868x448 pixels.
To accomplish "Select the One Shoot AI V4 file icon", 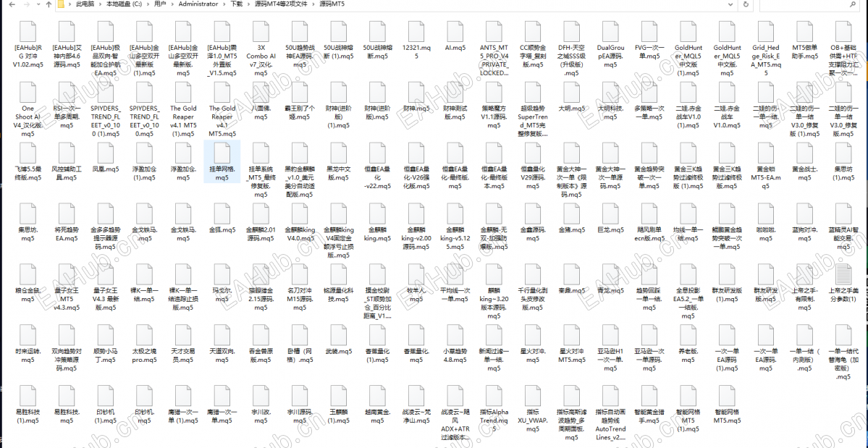I will coord(28,92).
